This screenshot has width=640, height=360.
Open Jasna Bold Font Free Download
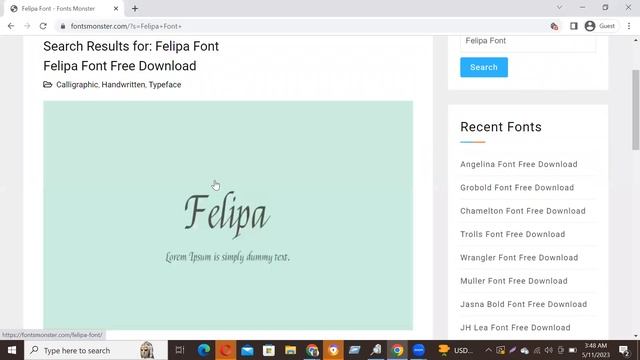point(524,304)
